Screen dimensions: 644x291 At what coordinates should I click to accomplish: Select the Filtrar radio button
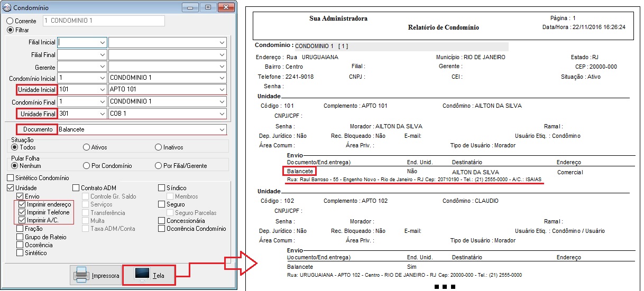click(x=10, y=30)
